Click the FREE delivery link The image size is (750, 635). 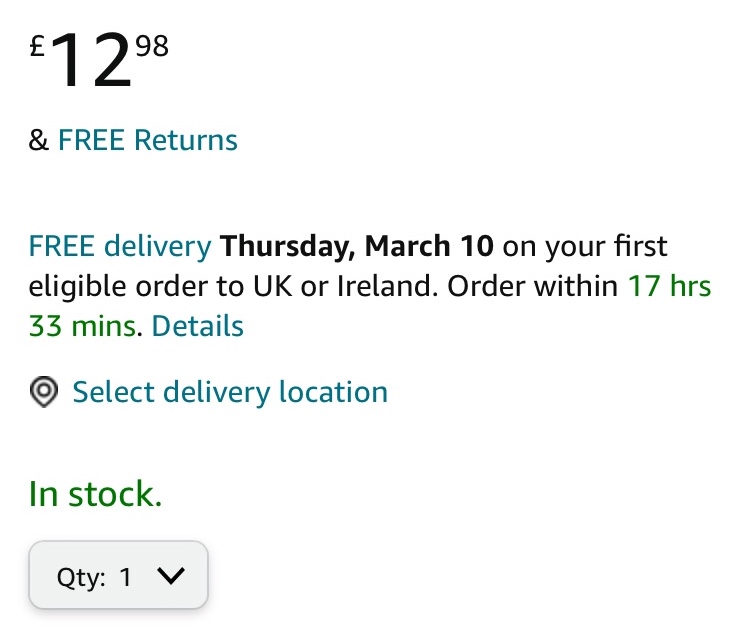pyautogui.click(x=120, y=246)
